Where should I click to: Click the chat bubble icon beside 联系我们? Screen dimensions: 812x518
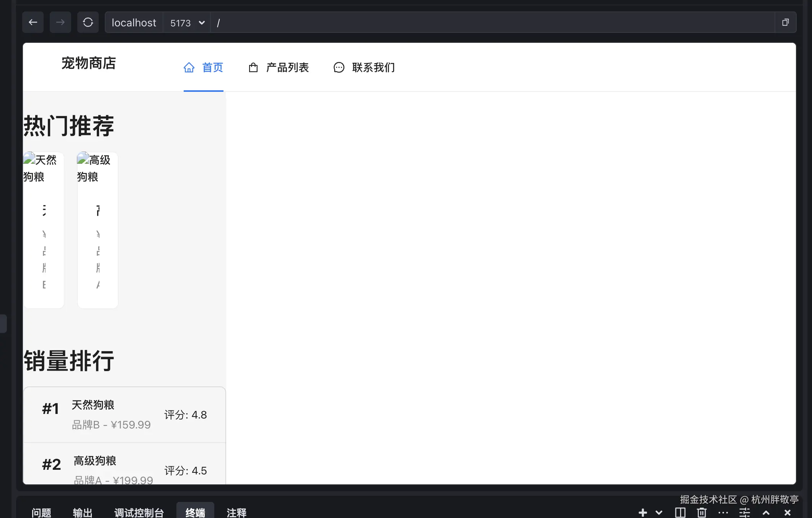click(x=338, y=67)
